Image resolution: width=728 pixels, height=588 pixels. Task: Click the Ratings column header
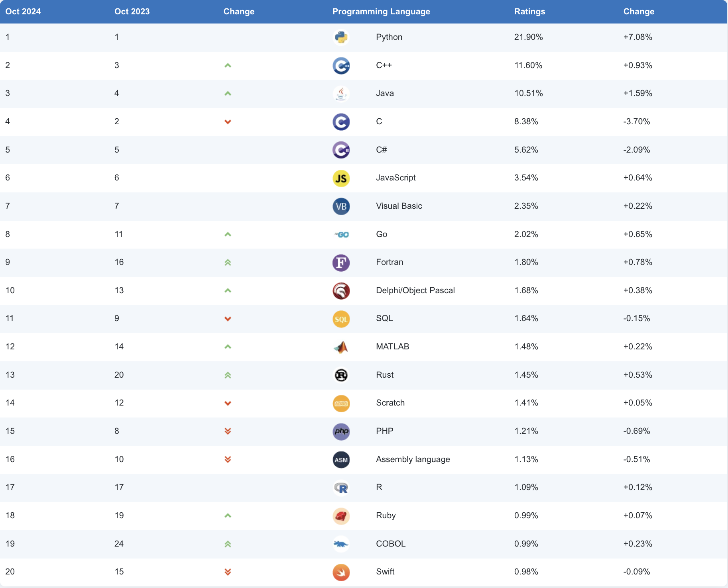529,12
